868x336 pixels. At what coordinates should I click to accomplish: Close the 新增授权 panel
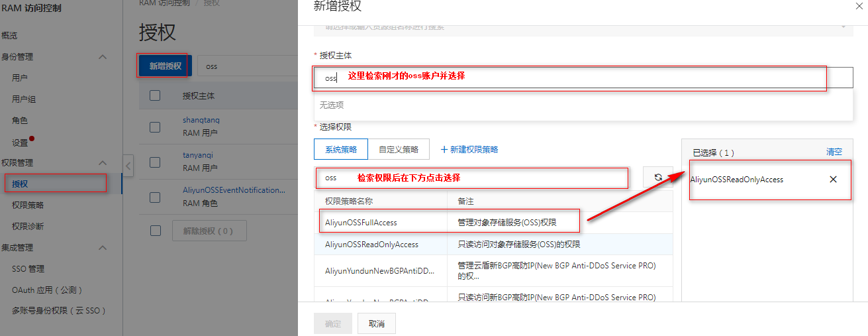(x=859, y=6)
